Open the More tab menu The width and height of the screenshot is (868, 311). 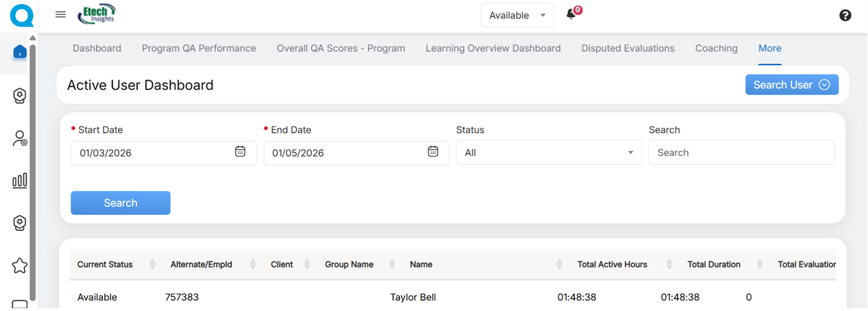tap(769, 49)
